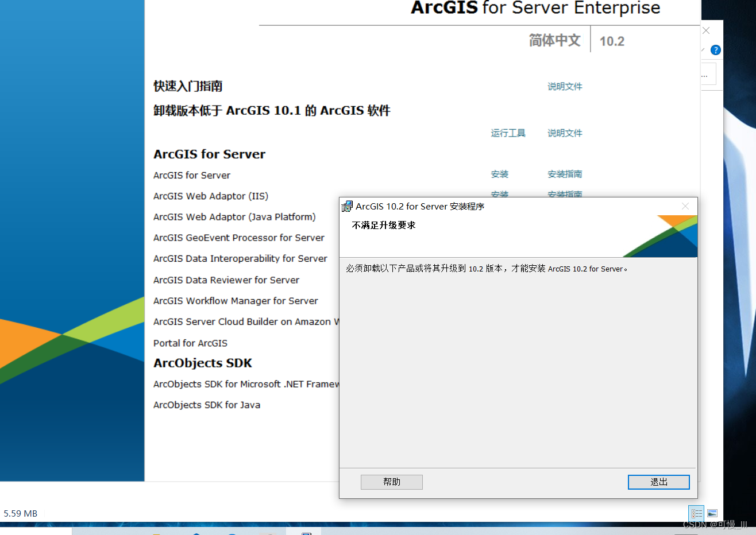Select ArcGIS Workflow Manager for Server row
Viewport: 756px width, 535px height.
(x=236, y=301)
